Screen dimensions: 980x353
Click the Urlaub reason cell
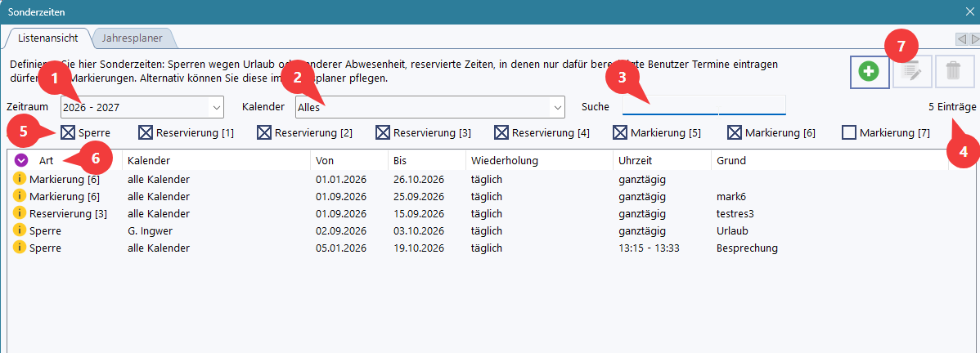[732, 230]
